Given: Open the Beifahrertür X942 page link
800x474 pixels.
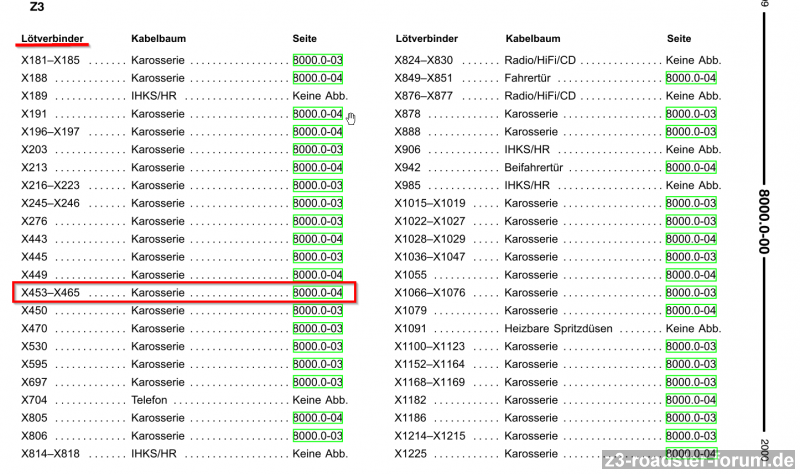Looking at the screenshot, I should [x=691, y=168].
